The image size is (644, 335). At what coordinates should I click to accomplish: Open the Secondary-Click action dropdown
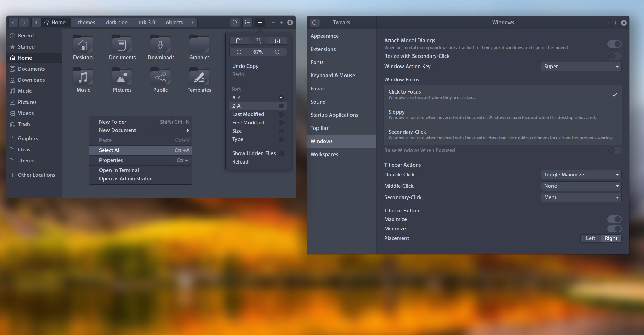point(581,197)
